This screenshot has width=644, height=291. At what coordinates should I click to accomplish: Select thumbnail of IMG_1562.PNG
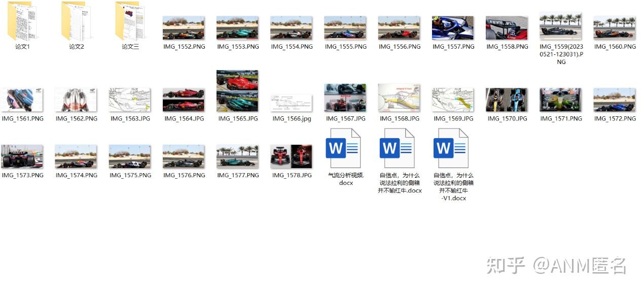[x=76, y=100]
